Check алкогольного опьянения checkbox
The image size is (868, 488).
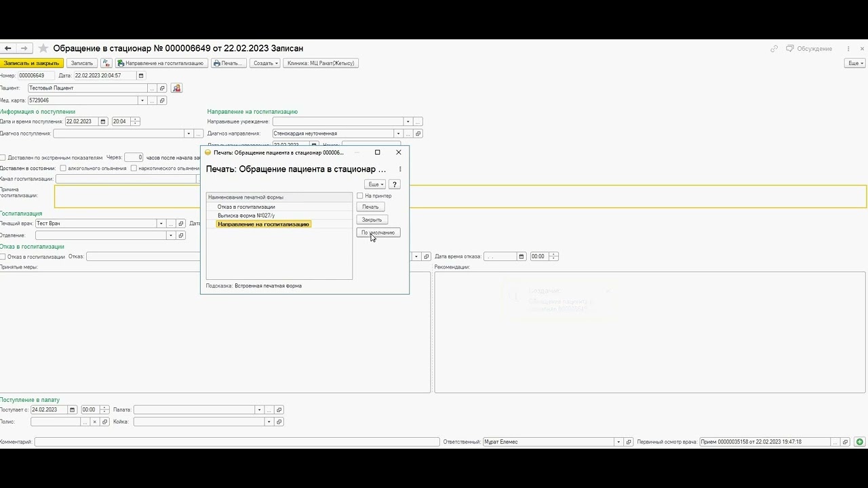pos(63,168)
